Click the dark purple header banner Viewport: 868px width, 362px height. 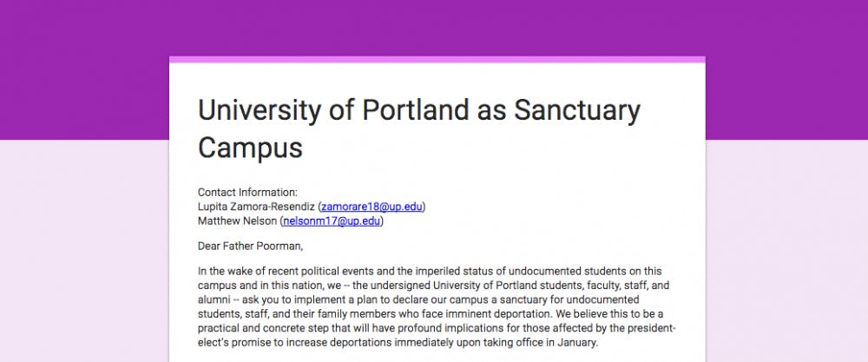(x=434, y=28)
